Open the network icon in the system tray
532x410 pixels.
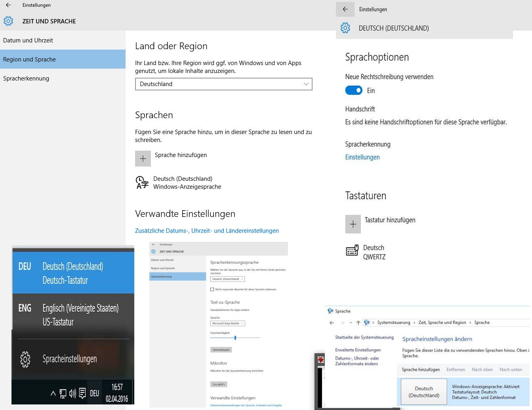point(63,393)
